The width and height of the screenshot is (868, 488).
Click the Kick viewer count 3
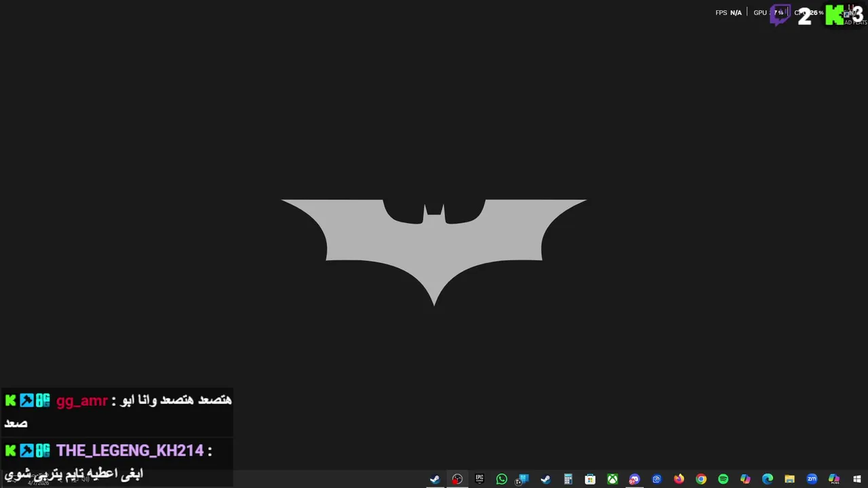tap(857, 15)
